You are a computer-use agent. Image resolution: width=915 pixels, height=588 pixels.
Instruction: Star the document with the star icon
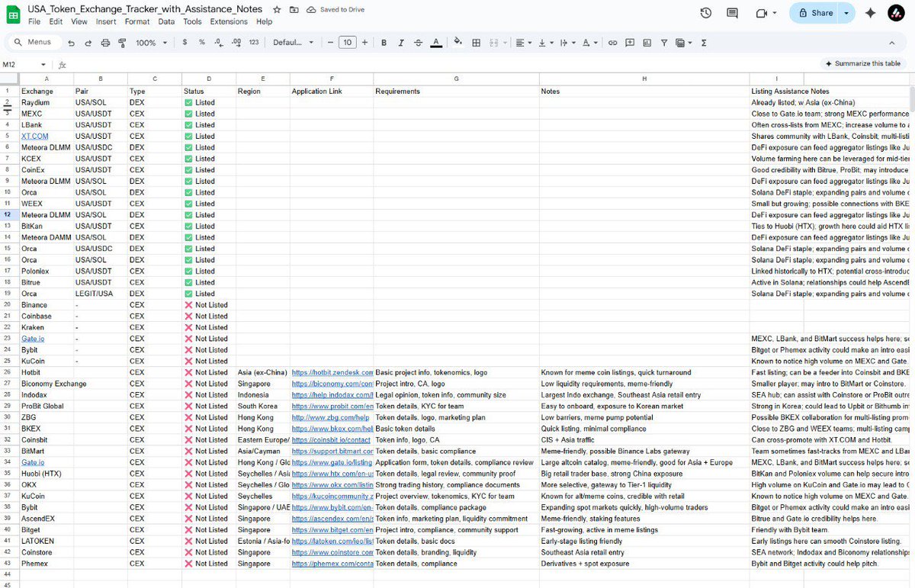tap(277, 10)
